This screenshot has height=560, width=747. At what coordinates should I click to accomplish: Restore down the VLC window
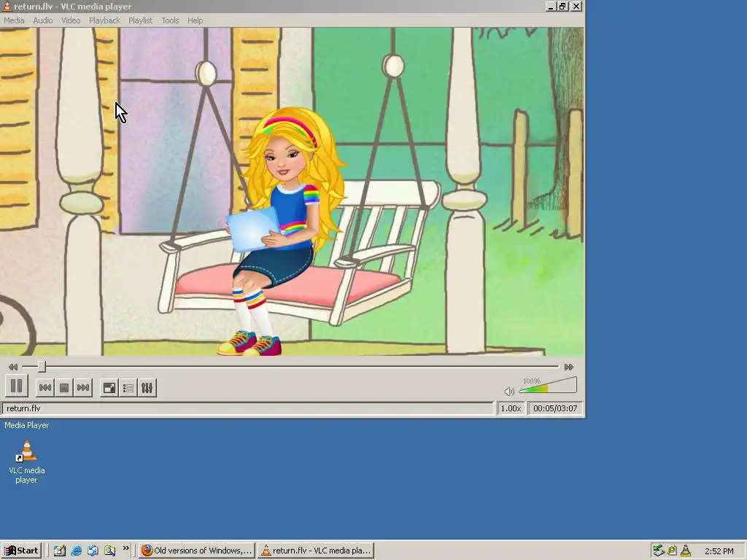pos(562,6)
